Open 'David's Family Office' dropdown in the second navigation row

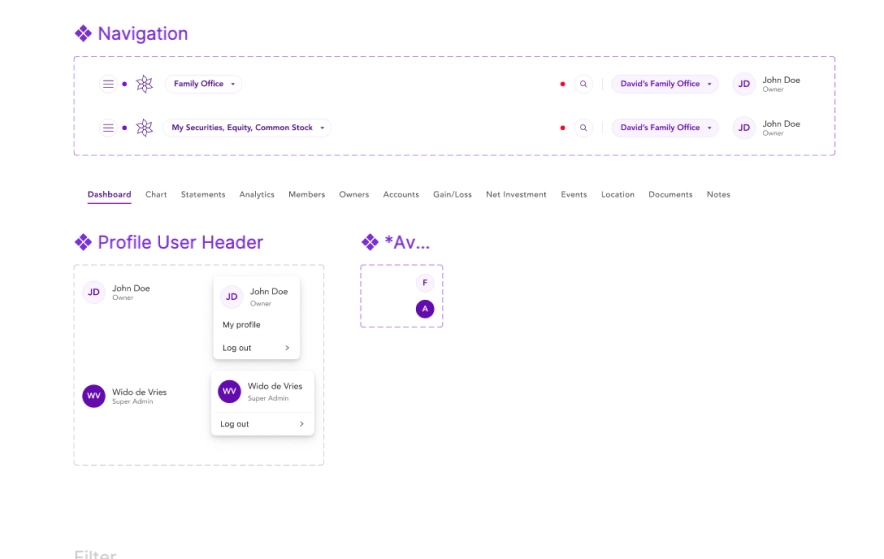tap(665, 128)
